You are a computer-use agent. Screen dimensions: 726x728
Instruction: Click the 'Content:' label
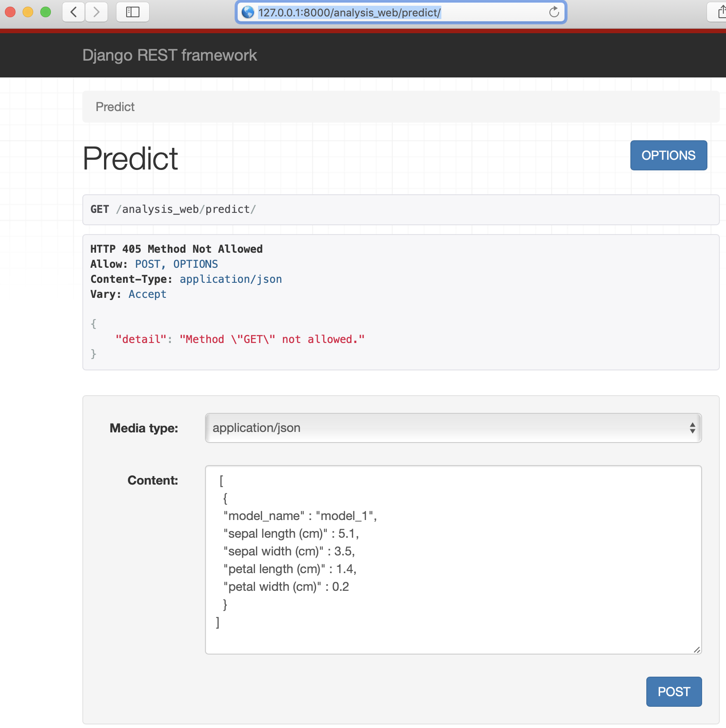pyautogui.click(x=153, y=480)
